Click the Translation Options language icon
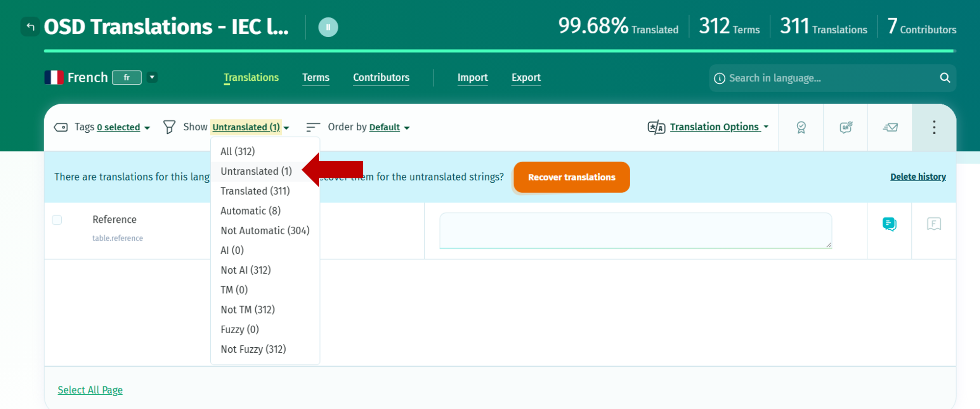The width and height of the screenshot is (980, 409). pyautogui.click(x=656, y=127)
